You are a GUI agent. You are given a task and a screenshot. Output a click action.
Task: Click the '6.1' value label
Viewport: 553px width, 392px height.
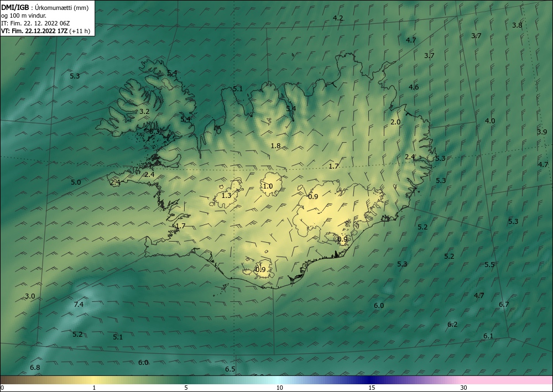tap(488, 336)
